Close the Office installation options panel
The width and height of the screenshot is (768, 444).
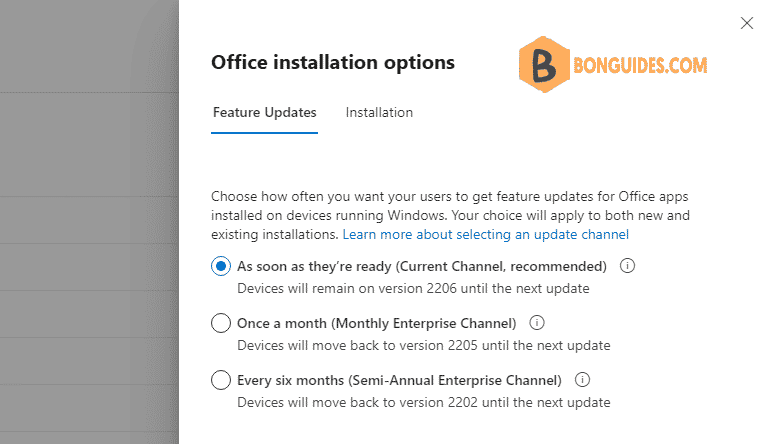point(746,23)
